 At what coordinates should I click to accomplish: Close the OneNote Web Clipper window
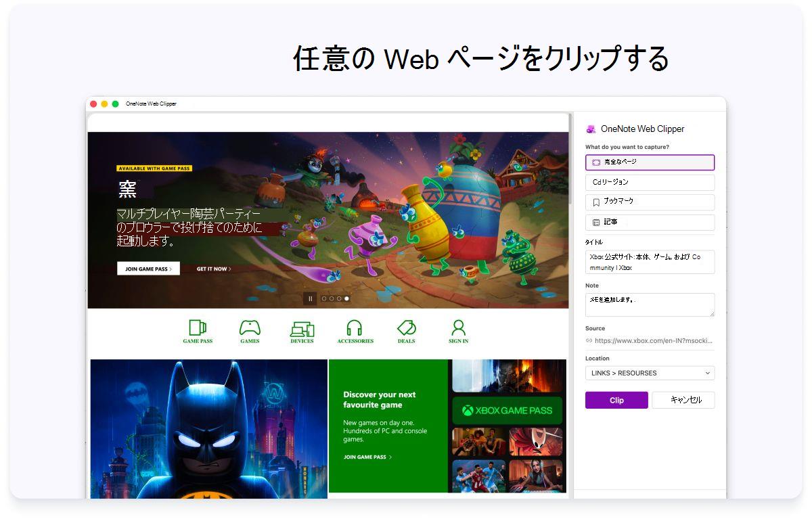(x=93, y=104)
